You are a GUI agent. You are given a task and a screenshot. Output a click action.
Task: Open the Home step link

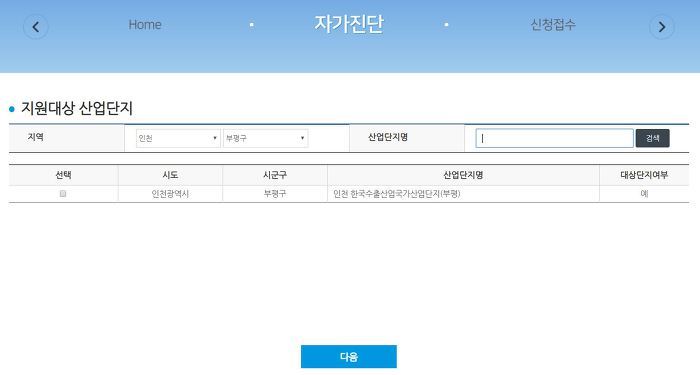(145, 25)
